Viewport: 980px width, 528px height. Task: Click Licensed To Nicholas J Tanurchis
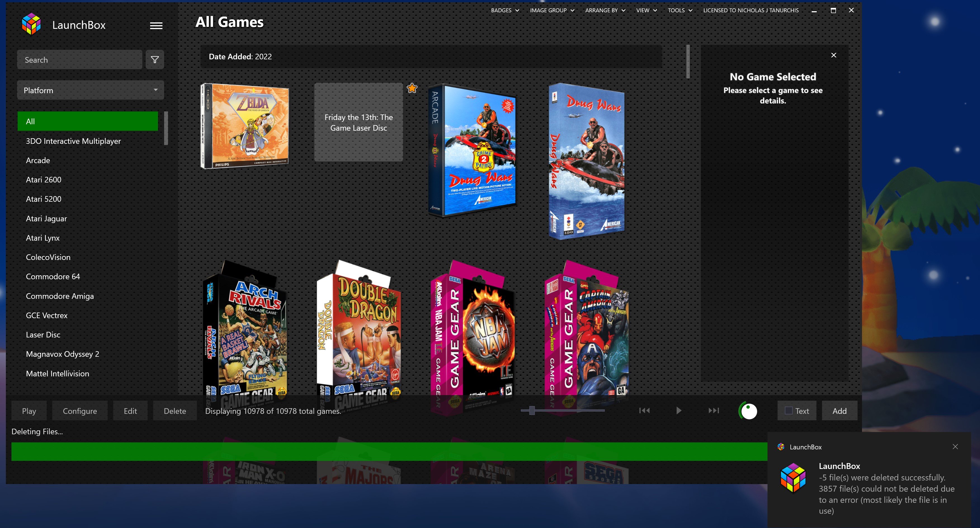(x=751, y=10)
